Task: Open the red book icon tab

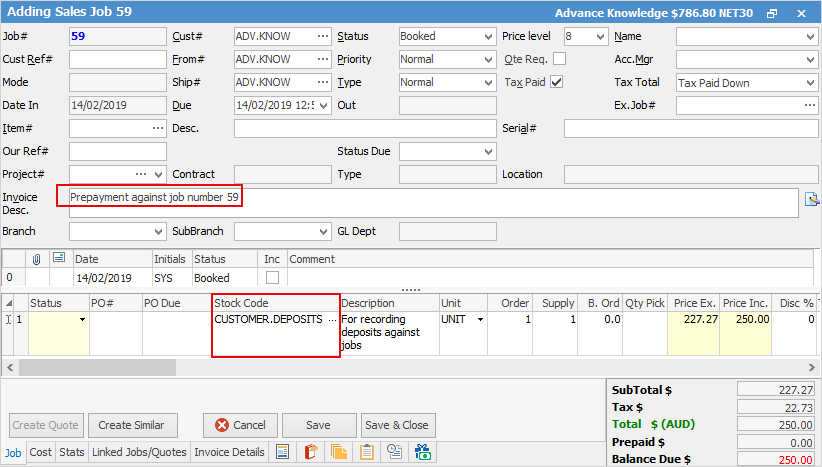Action: [x=310, y=452]
